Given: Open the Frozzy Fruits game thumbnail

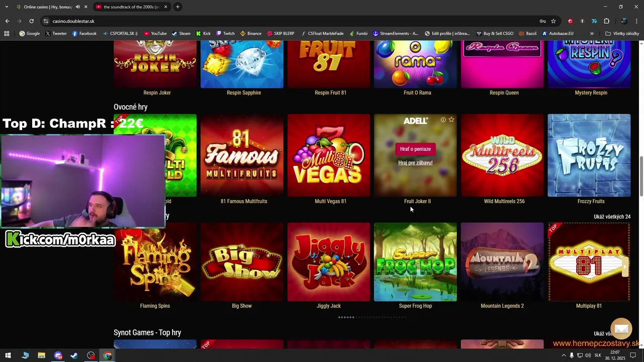Looking at the screenshot, I should click(589, 155).
